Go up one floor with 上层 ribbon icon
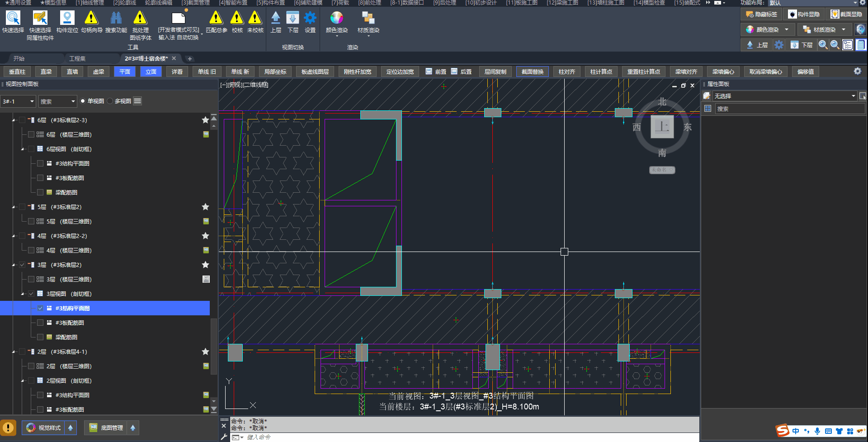Screen dimensions: 868x442 point(276,18)
